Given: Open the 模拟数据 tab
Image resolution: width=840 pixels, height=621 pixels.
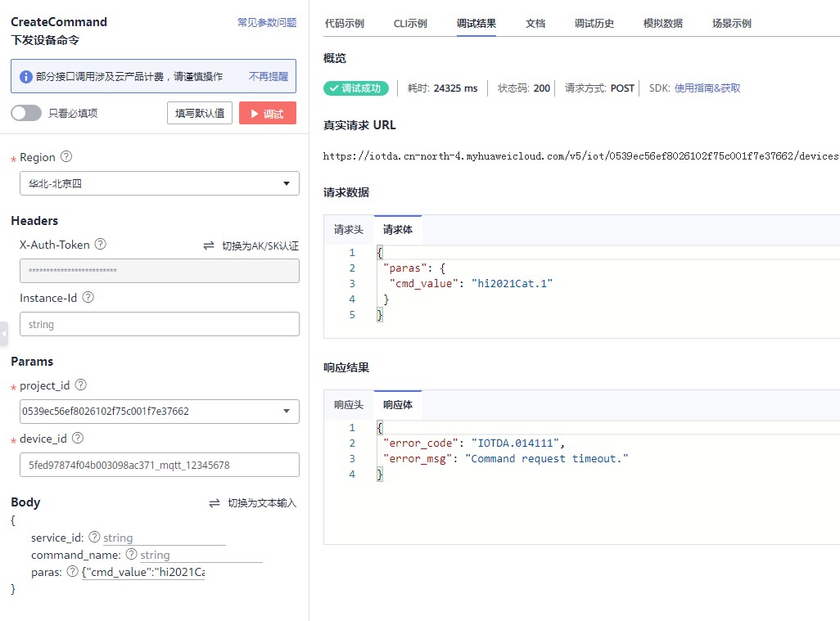Looking at the screenshot, I should 663,24.
